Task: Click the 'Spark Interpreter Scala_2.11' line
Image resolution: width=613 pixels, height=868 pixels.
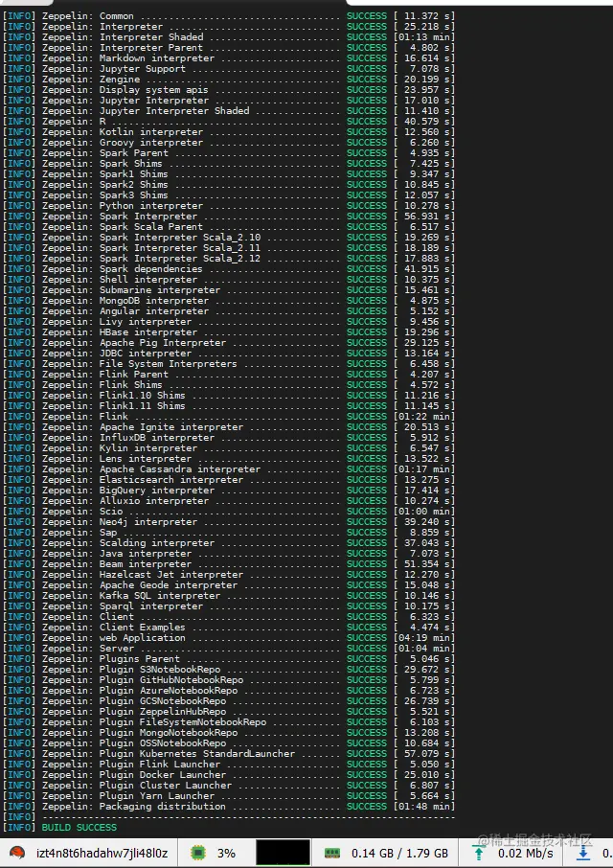Action: click(229, 247)
